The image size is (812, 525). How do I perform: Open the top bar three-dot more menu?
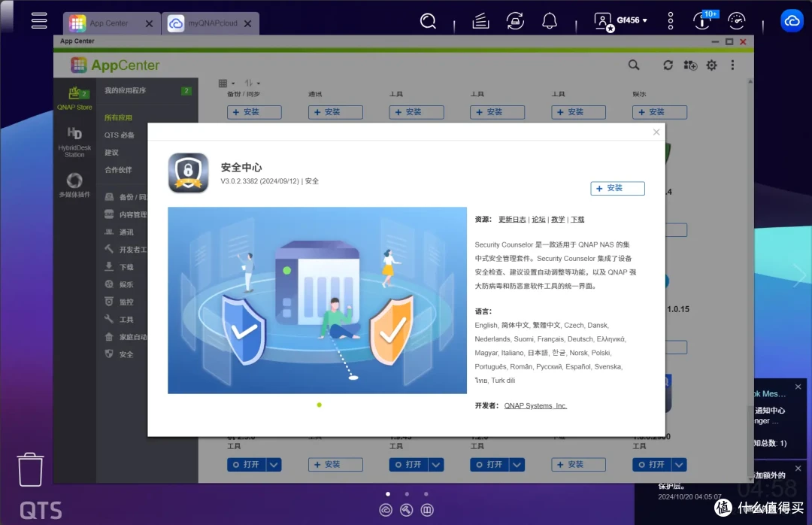click(671, 21)
